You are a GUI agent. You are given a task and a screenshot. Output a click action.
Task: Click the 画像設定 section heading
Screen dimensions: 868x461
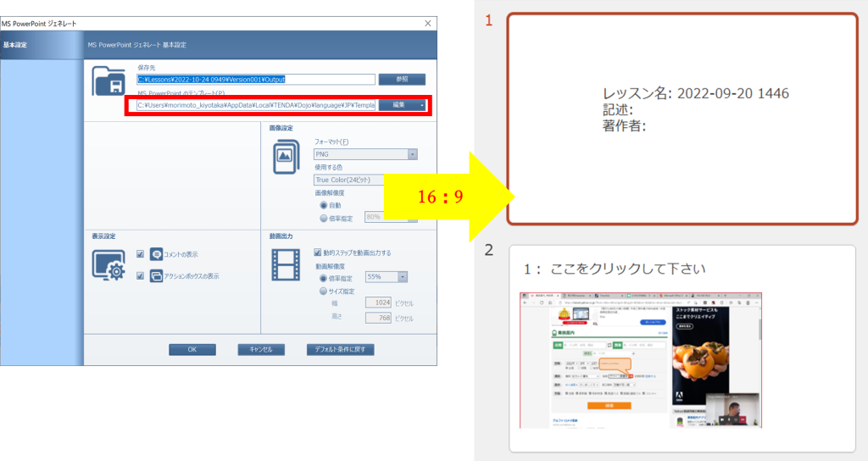click(281, 128)
